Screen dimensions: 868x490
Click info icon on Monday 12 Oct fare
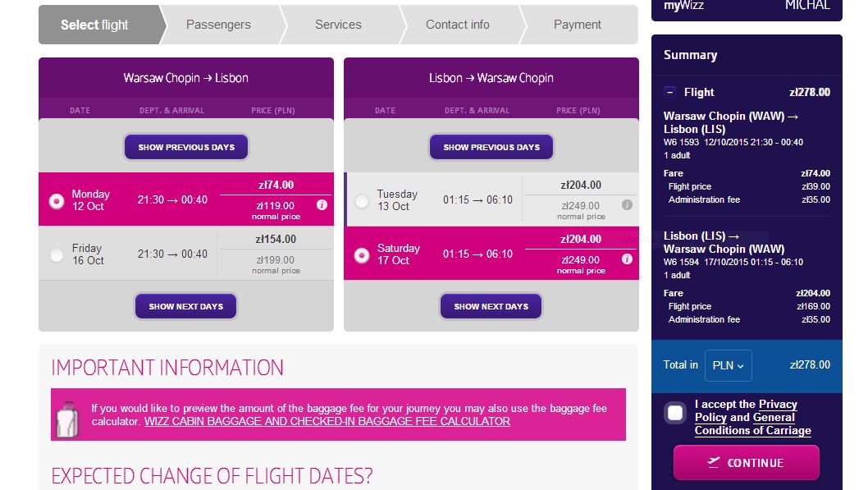click(322, 205)
